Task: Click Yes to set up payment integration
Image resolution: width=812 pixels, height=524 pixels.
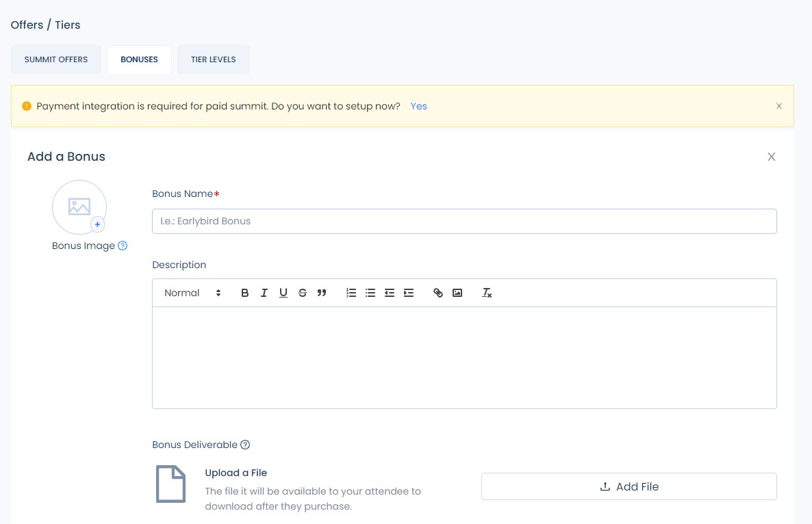Action: pos(418,106)
